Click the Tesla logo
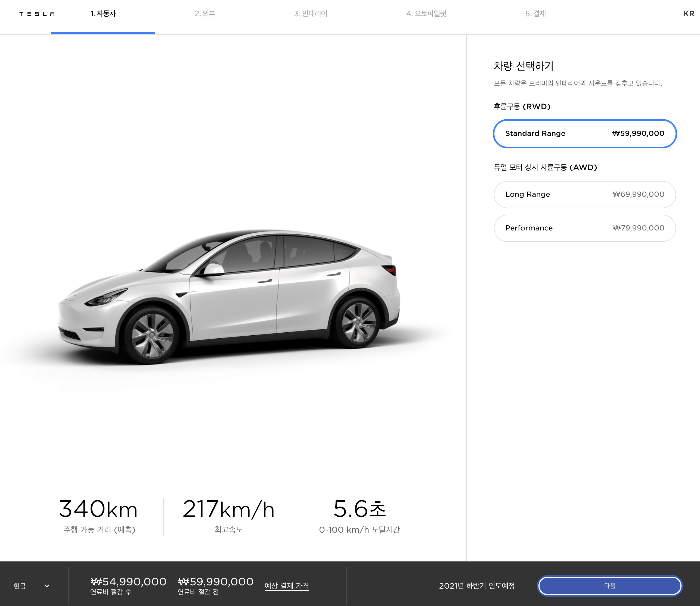Viewport: 700px width, 606px height. (x=37, y=14)
